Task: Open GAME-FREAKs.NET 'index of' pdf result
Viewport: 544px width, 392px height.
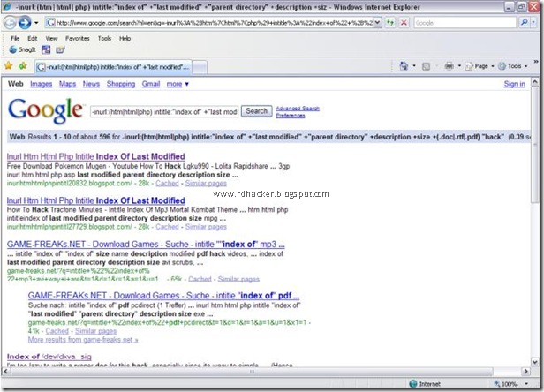Action: pos(163,296)
